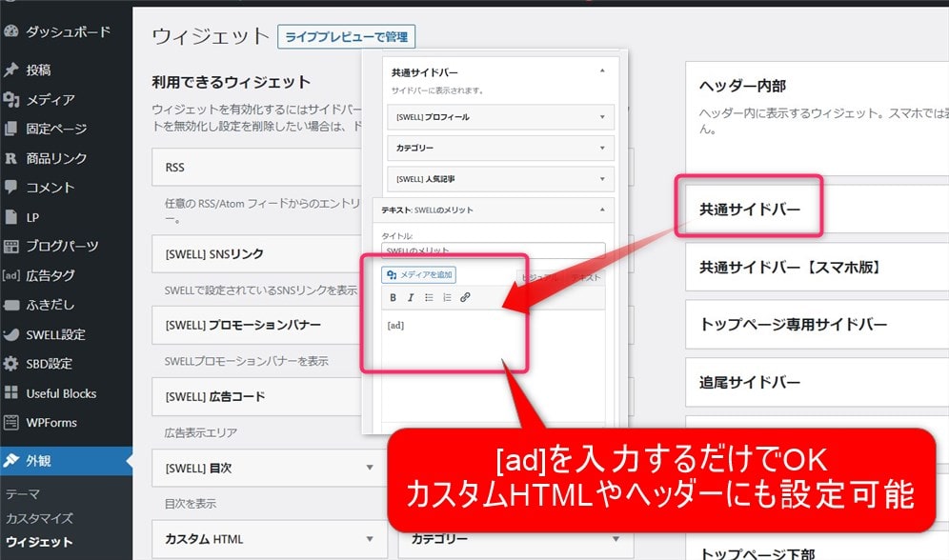Image resolution: width=949 pixels, height=560 pixels.
Task: Select the [SWELL] プロモーションバナー widget
Action: [256, 325]
